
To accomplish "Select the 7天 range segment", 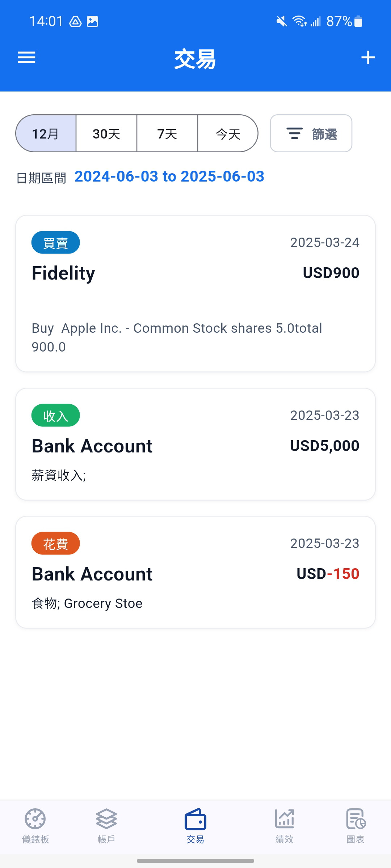I will click(167, 133).
